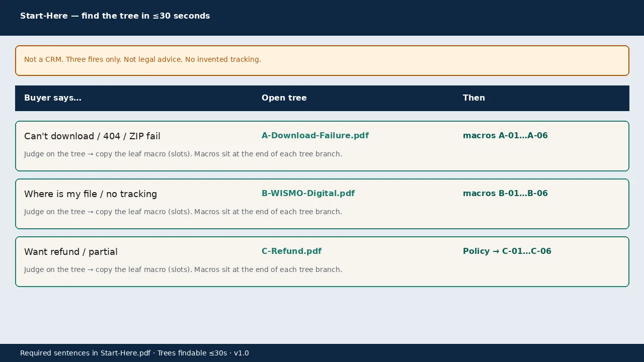
Task: Open B-WISMO-Digital.pdf tree link
Action: pyautogui.click(x=308, y=194)
